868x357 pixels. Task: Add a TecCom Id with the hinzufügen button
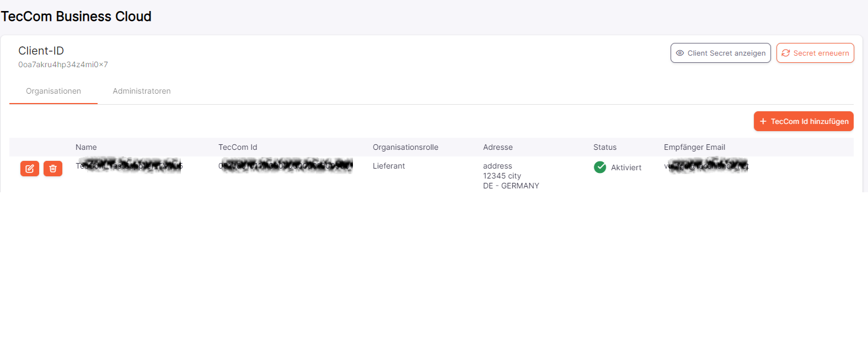(803, 121)
